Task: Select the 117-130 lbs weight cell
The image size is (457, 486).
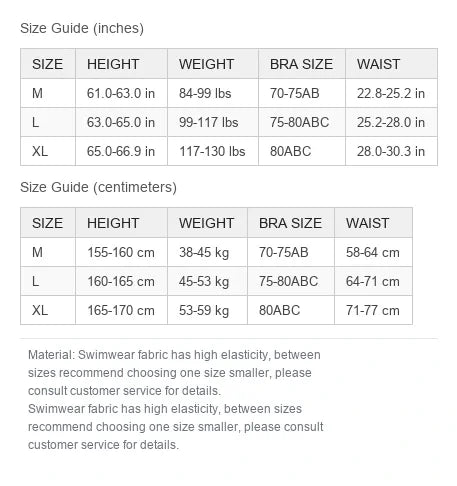Action: pyautogui.click(x=213, y=151)
